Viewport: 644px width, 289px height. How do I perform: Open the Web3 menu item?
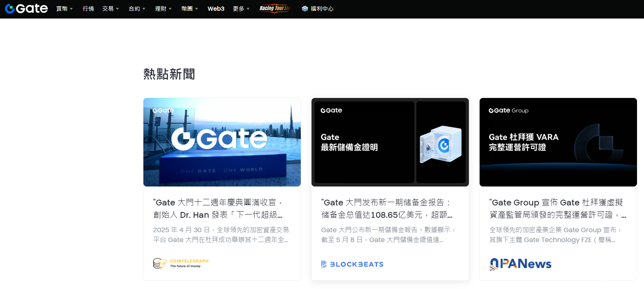point(216,9)
